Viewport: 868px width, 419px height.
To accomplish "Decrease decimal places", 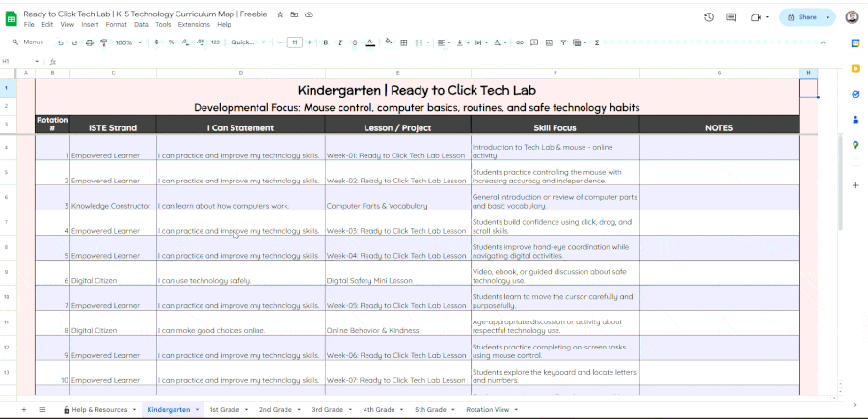I will click(x=185, y=42).
